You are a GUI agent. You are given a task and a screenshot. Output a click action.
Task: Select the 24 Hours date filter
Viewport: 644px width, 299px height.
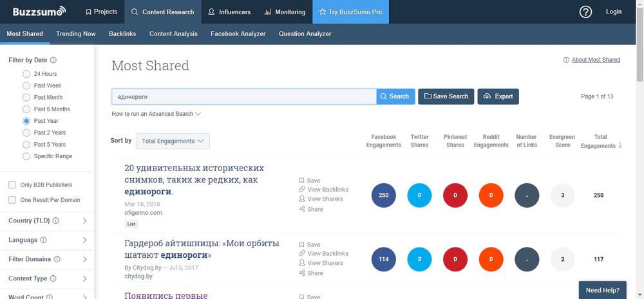pyautogui.click(x=26, y=74)
